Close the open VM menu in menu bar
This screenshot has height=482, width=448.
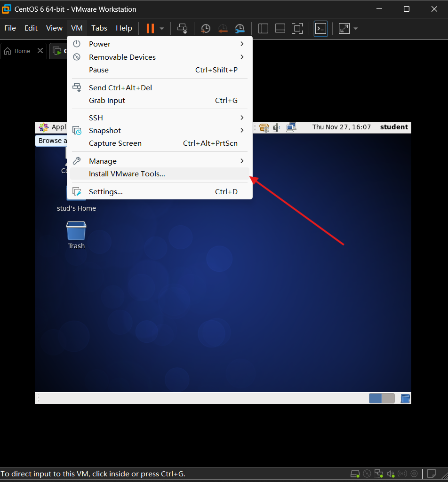coord(77,28)
